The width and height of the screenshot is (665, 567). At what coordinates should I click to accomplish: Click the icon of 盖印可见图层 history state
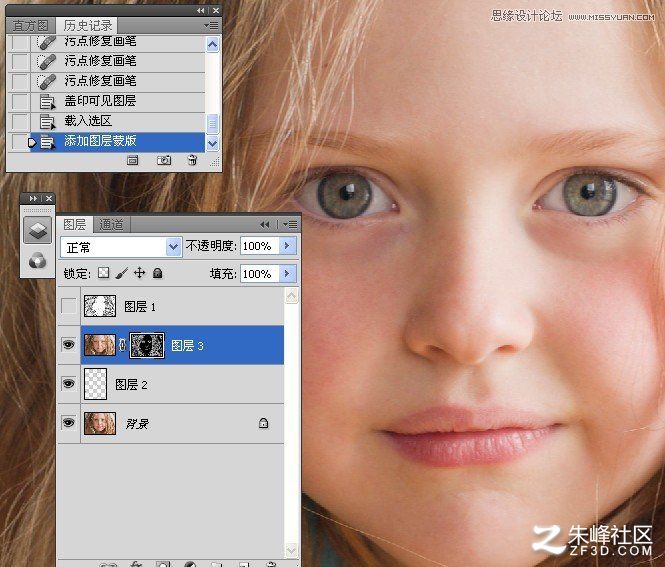(x=47, y=101)
